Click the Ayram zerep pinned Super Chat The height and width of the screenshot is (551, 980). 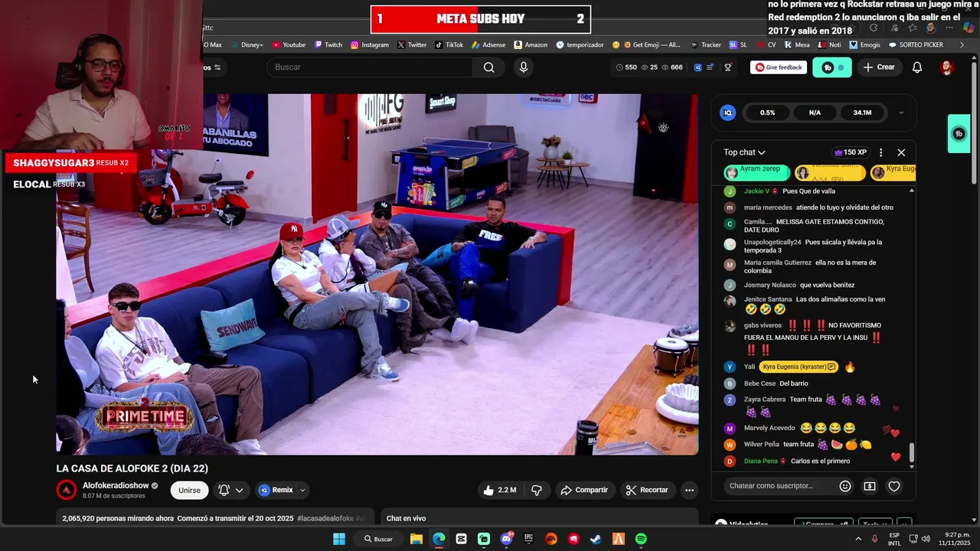click(756, 172)
